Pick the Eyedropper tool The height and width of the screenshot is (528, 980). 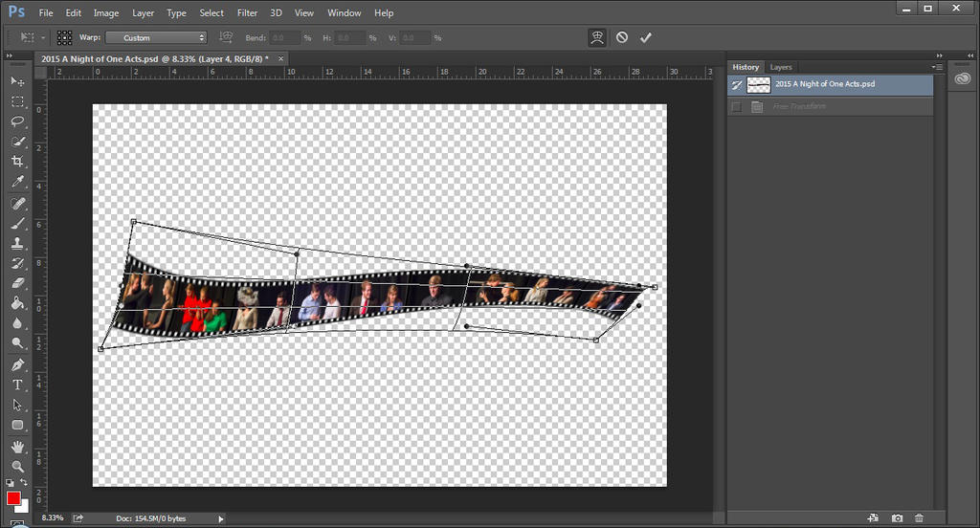17,182
